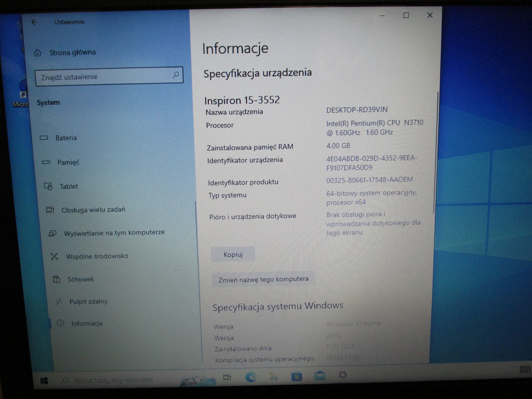This screenshot has width=532, height=399.
Task: Click device name DESKTOP-RD39VJN
Action: pyautogui.click(x=357, y=110)
